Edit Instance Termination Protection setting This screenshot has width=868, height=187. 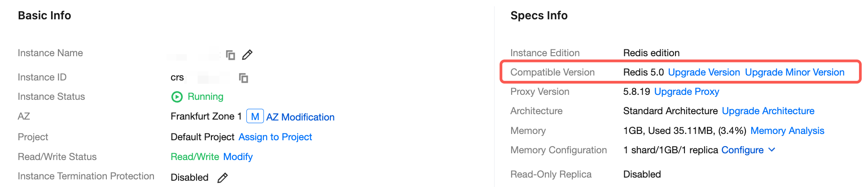click(223, 178)
